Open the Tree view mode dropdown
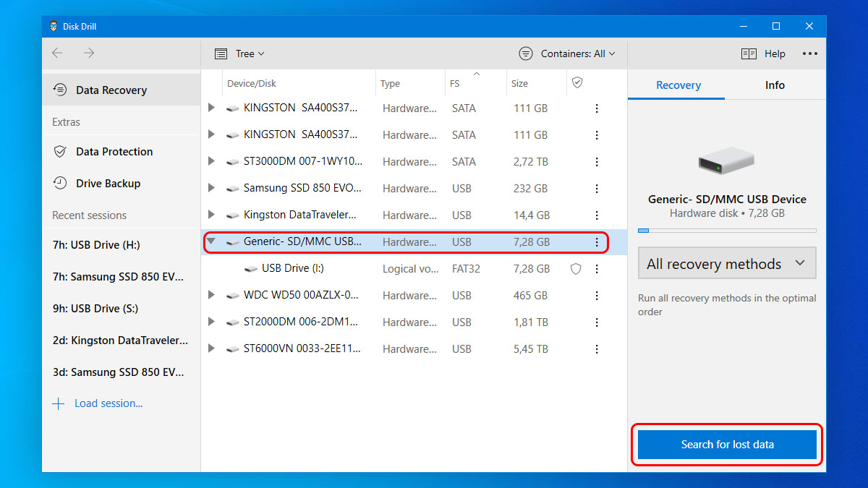This screenshot has width=868, height=488. coord(239,53)
